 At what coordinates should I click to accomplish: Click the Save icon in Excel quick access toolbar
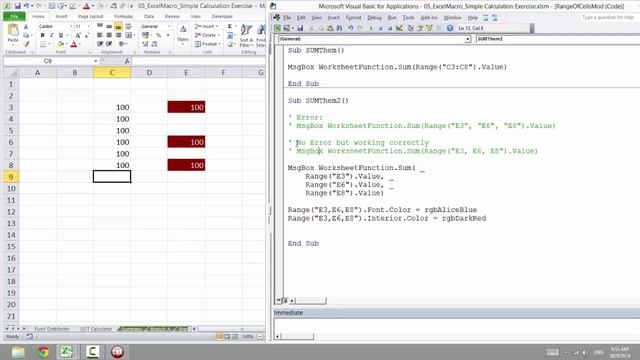(18, 6)
